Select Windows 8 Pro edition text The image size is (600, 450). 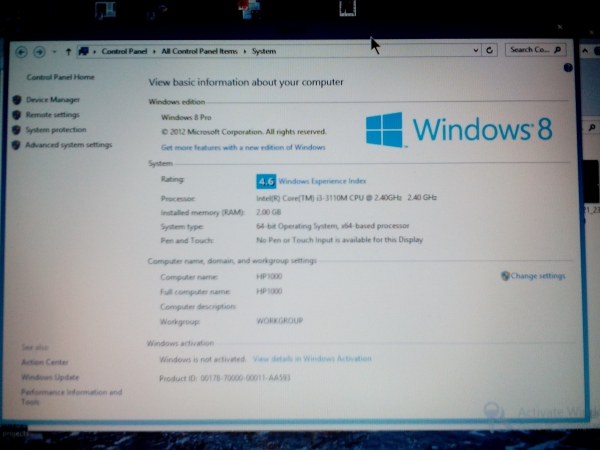click(x=186, y=117)
